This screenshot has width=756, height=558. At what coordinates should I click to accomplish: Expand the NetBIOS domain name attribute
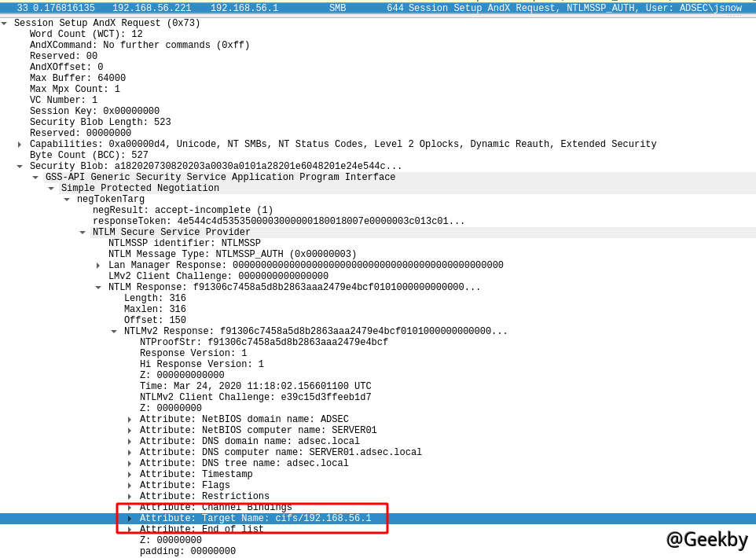130,420
